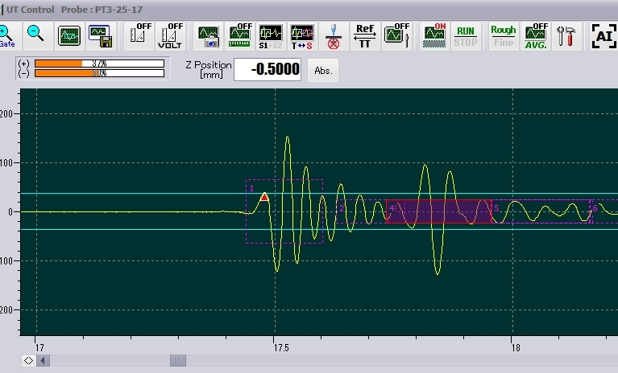Open the waveform display monitor icon

click(x=69, y=36)
